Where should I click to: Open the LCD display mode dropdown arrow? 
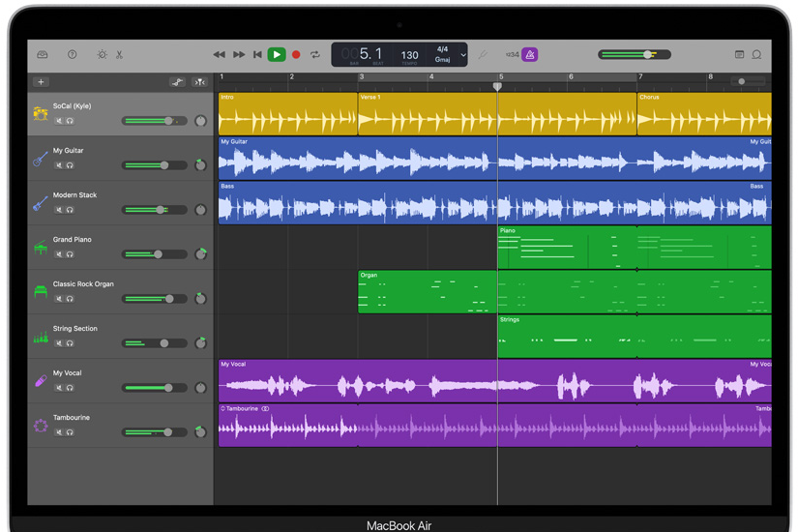[463, 54]
